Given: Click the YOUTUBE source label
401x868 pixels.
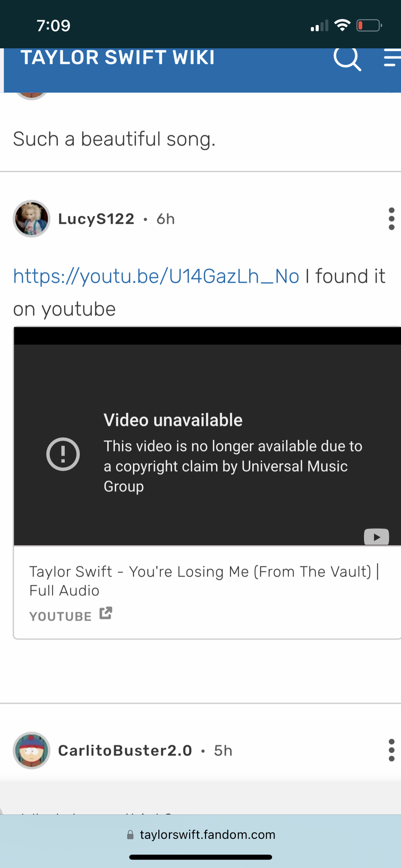Looking at the screenshot, I should [x=61, y=616].
